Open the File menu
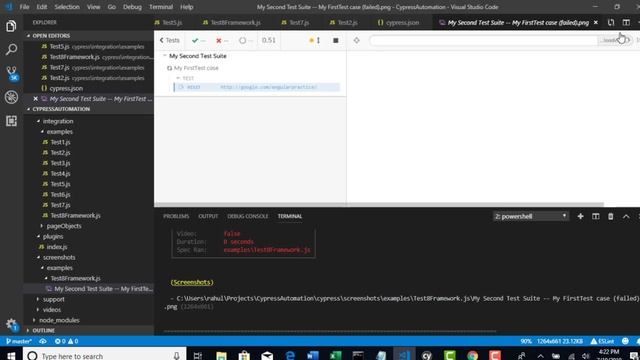 pyautogui.click(x=24, y=7)
